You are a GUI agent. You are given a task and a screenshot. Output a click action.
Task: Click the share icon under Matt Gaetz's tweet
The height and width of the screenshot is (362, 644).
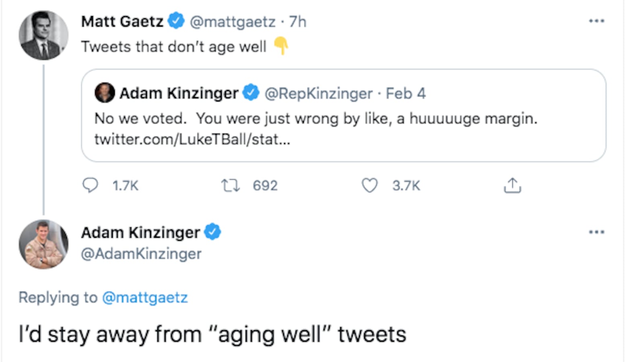512,185
